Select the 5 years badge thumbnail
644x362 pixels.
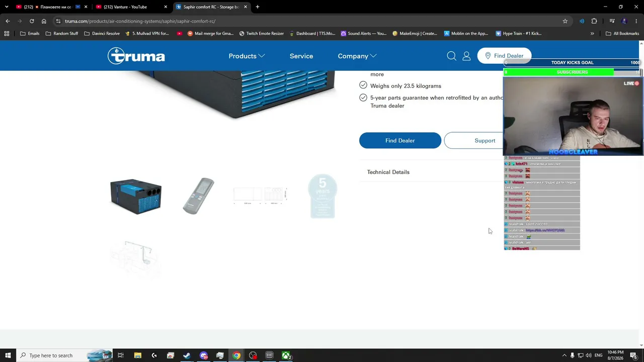click(x=323, y=196)
